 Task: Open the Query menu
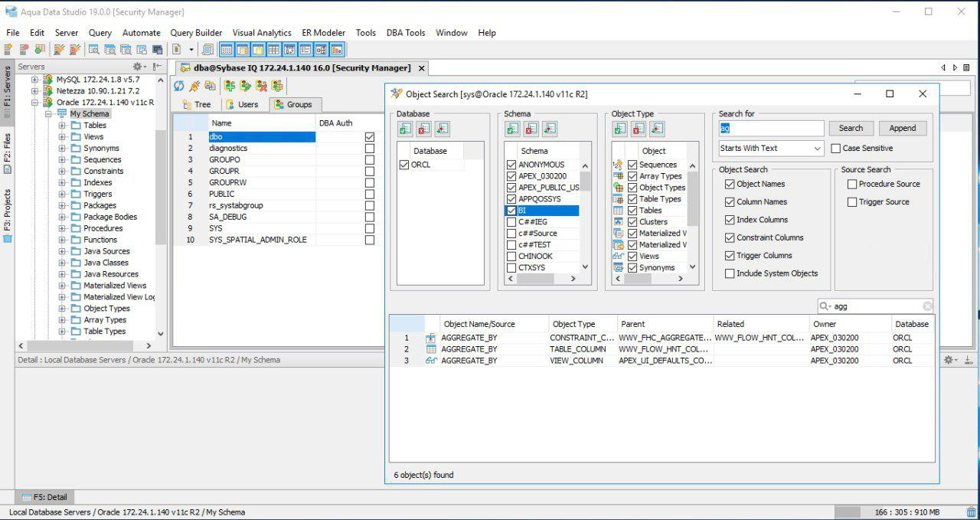tap(100, 33)
